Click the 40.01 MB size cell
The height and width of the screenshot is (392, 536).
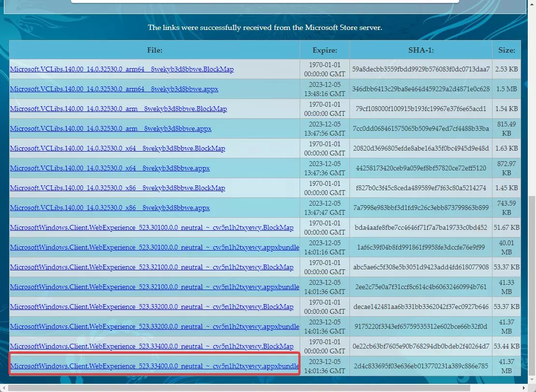pos(507,247)
